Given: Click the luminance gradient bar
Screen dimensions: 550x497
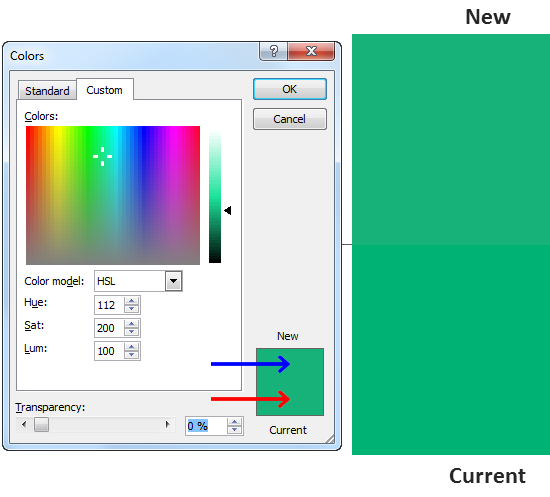Looking at the screenshot, I should (215, 197).
